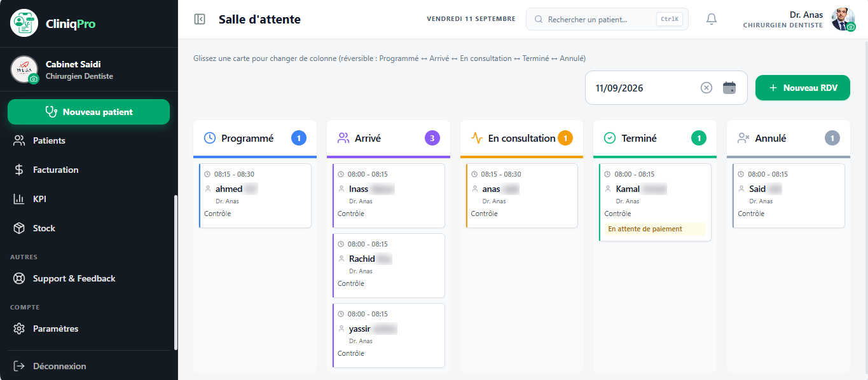Select anas's card in En consultation
This screenshot has height=380, width=868.
point(521,196)
